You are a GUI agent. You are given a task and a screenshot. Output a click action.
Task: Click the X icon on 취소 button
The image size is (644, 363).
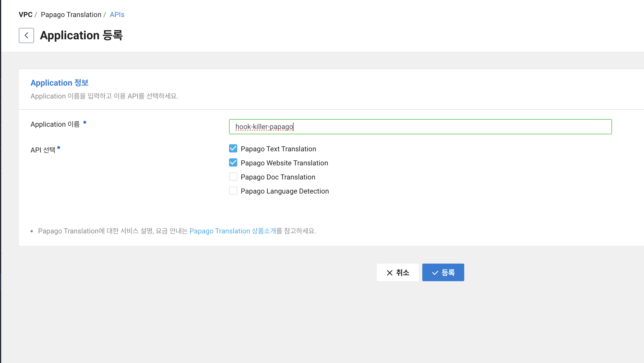(389, 273)
